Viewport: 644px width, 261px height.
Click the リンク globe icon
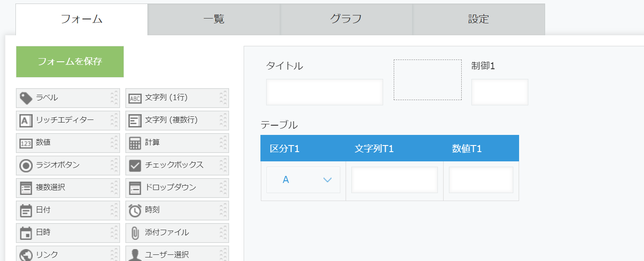click(26, 255)
